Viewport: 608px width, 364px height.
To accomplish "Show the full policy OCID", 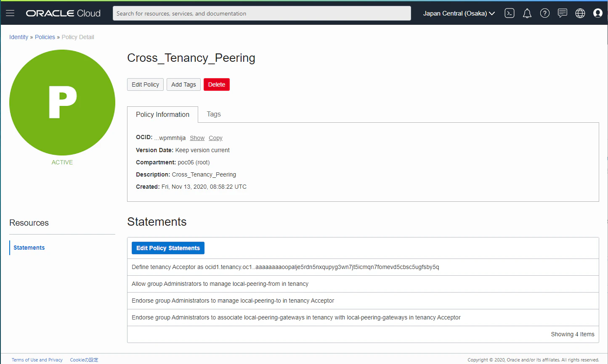I will point(197,138).
